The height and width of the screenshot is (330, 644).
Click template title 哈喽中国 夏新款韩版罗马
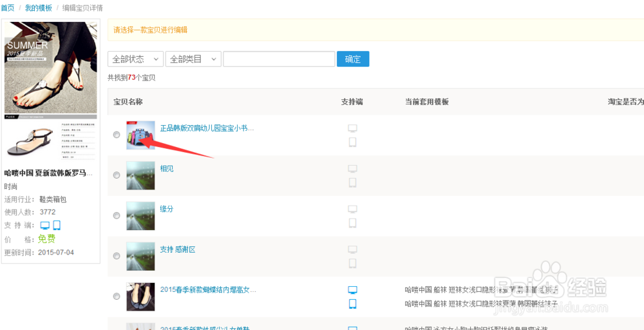pos(48,173)
